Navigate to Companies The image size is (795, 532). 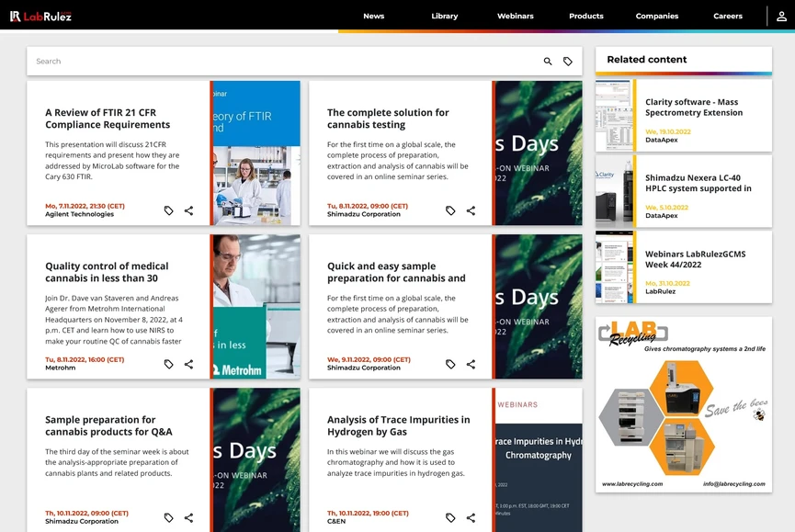click(657, 17)
